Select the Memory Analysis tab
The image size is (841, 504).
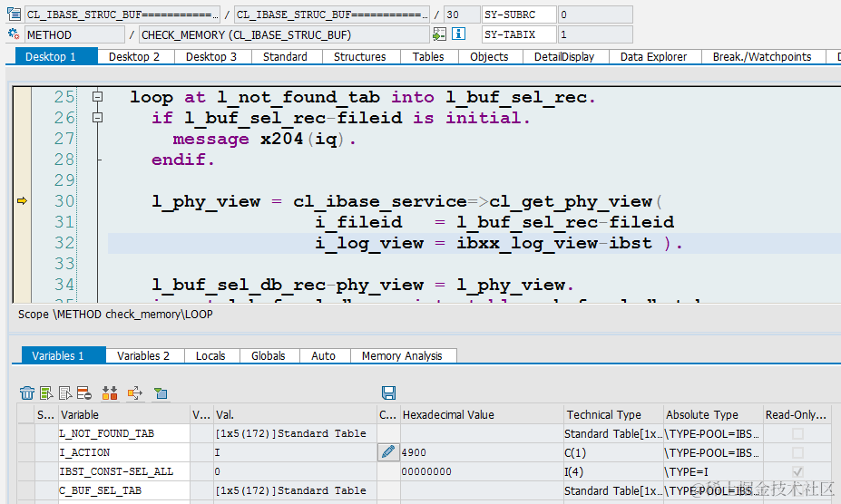[402, 356]
